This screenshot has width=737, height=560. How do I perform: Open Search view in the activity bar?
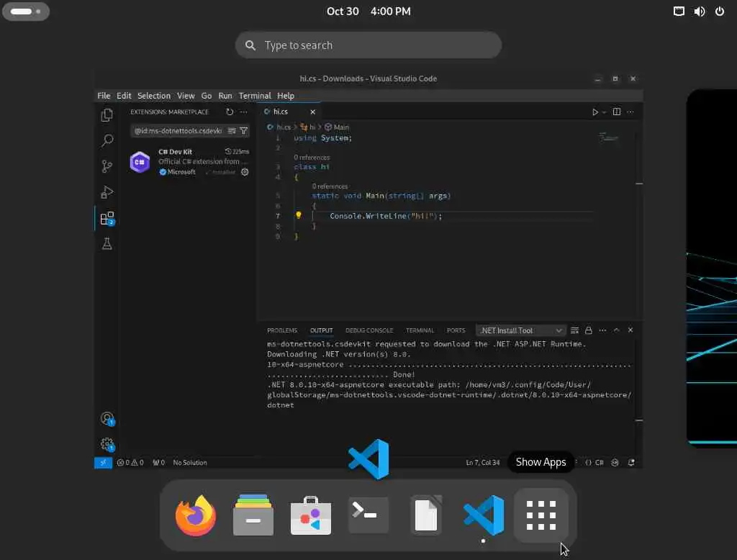click(x=107, y=140)
